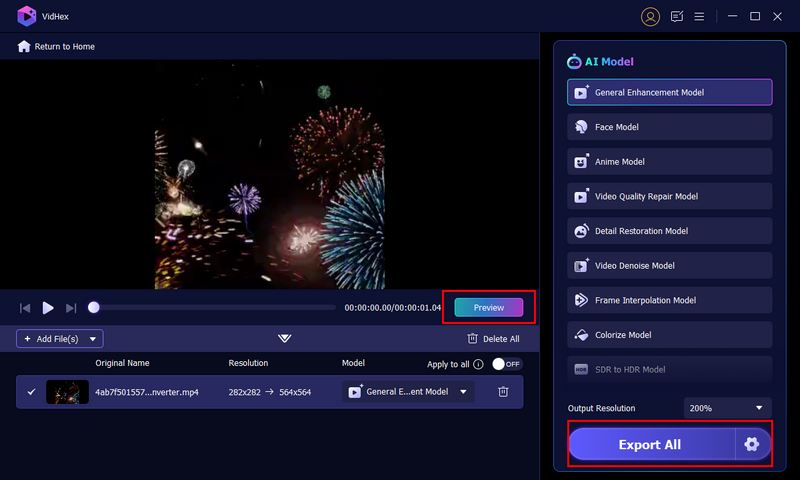Click the home icon beside Return to Home
Image resolution: width=800 pixels, height=480 pixels.
(x=24, y=47)
